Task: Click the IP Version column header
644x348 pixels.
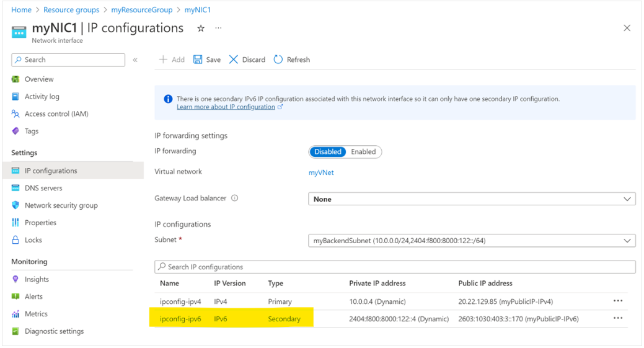Action: [229, 283]
